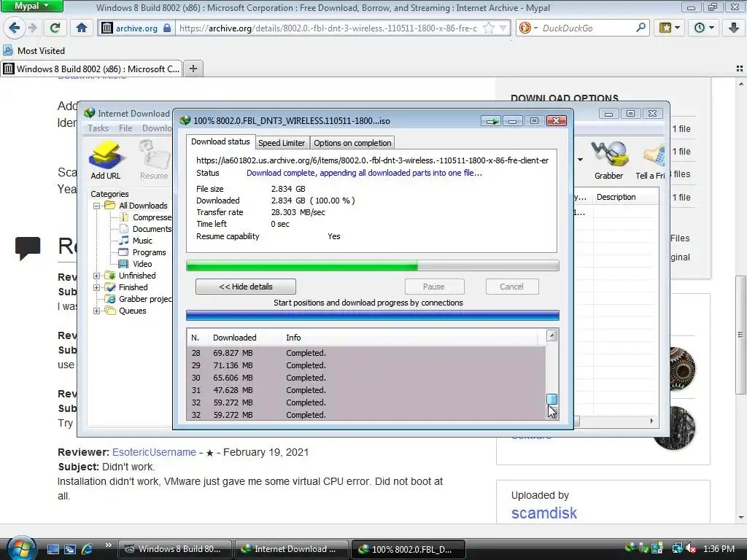Open the File menu in IDM

pos(125,128)
